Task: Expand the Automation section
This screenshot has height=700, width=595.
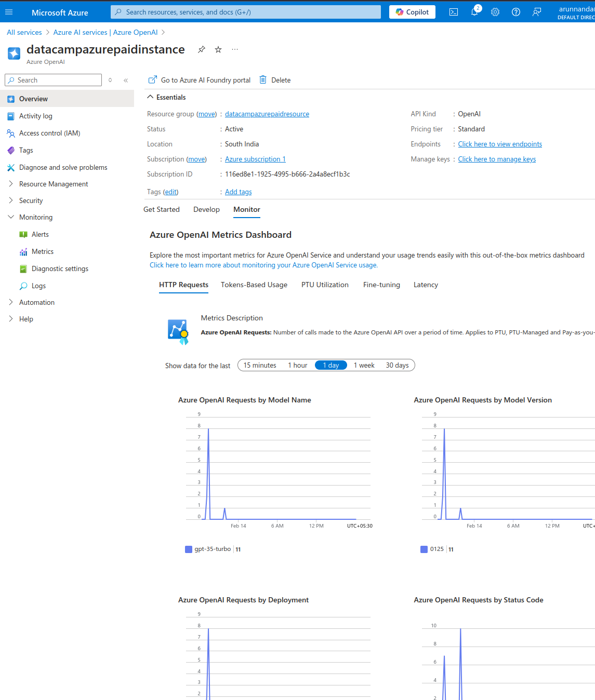Action: 11,302
